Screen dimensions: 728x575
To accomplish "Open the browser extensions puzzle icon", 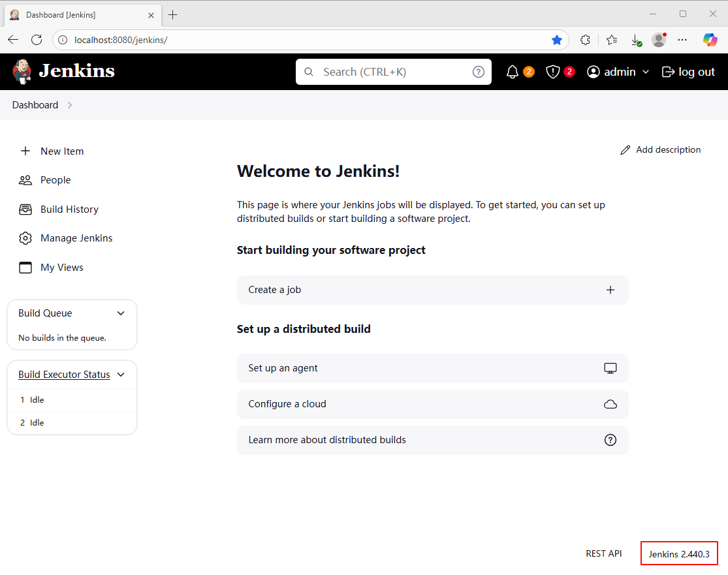I will 586,40.
